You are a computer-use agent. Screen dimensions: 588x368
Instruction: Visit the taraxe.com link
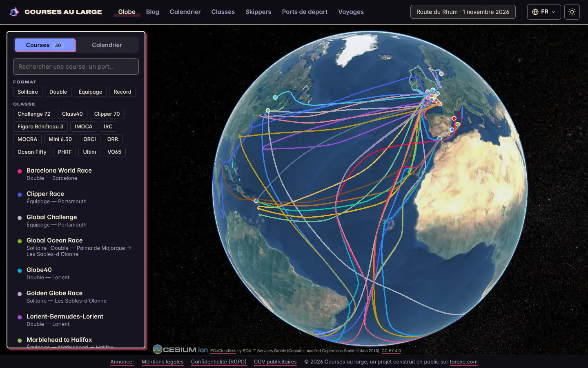tap(463, 362)
